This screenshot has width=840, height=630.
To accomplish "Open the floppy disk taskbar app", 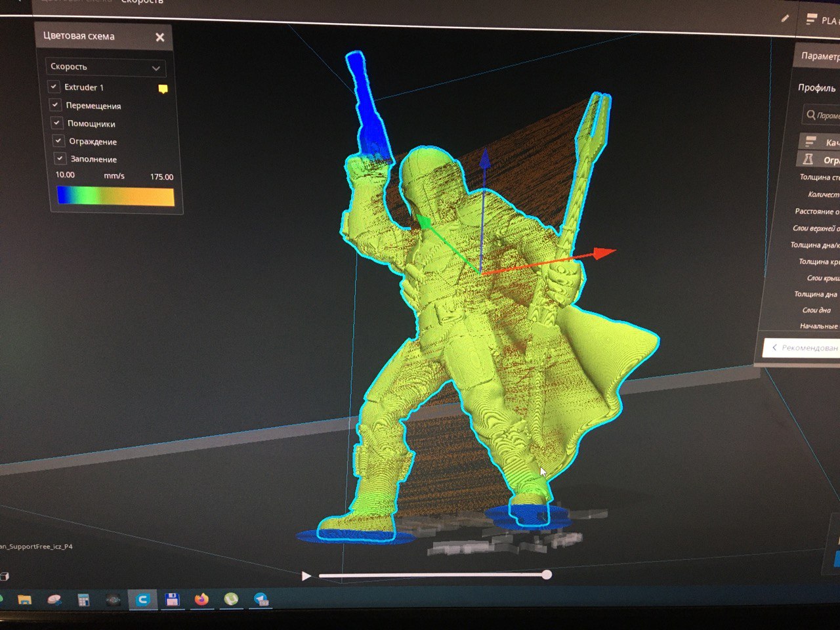I will (x=172, y=599).
